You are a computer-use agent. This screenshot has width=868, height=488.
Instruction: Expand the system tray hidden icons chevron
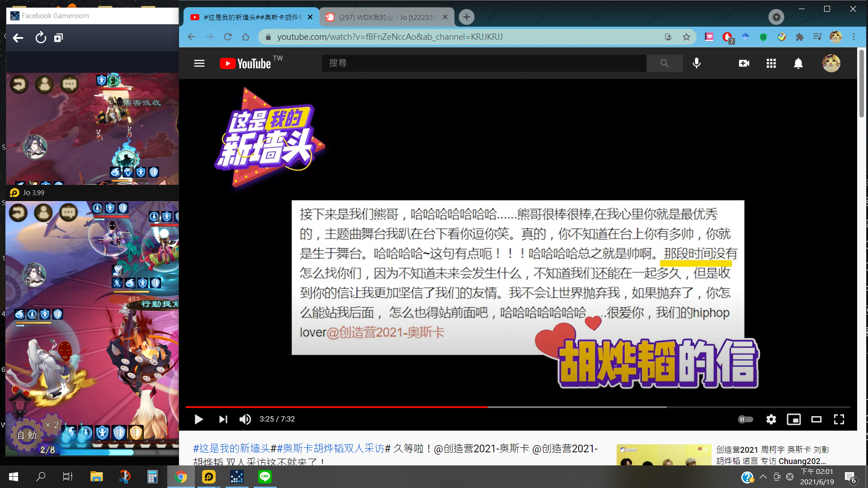(763, 477)
